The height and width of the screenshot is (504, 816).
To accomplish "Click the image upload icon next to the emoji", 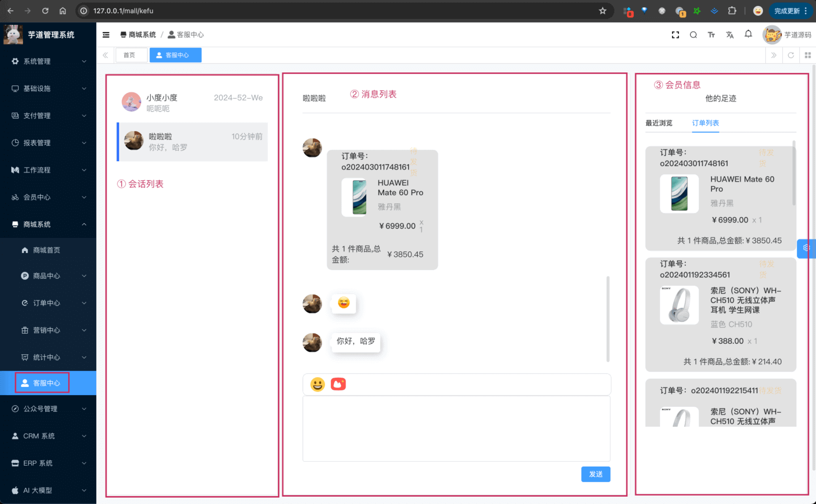I will click(339, 384).
